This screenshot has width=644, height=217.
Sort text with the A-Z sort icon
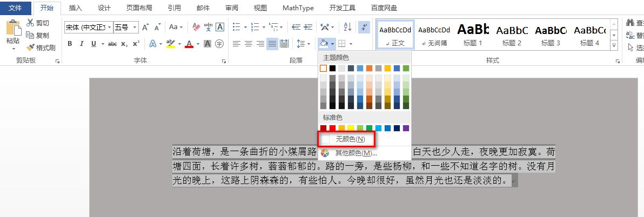tap(347, 27)
